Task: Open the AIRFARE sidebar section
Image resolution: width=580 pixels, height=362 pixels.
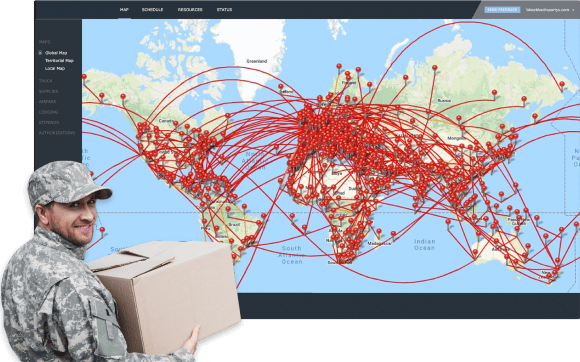Action: 47,101
